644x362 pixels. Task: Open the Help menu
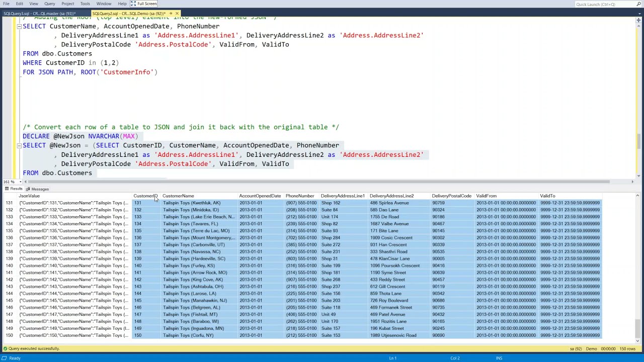coord(122,4)
